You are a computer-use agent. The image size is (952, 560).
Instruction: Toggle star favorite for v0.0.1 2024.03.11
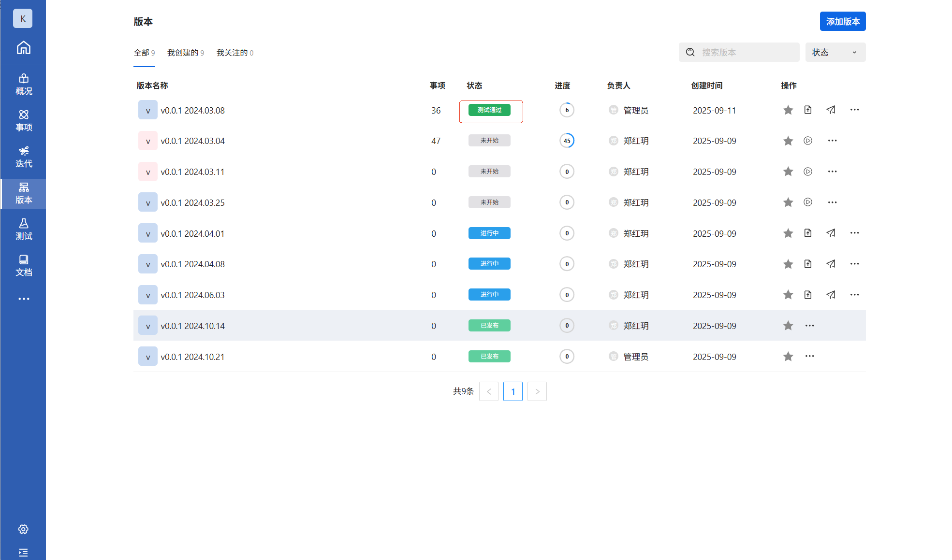[788, 172]
